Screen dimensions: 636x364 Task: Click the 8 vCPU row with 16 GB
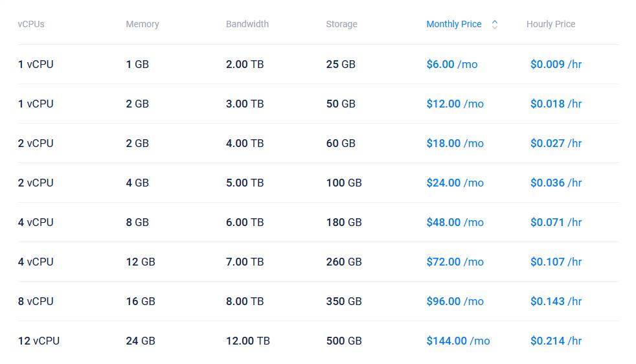pyautogui.click(x=36, y=301)
